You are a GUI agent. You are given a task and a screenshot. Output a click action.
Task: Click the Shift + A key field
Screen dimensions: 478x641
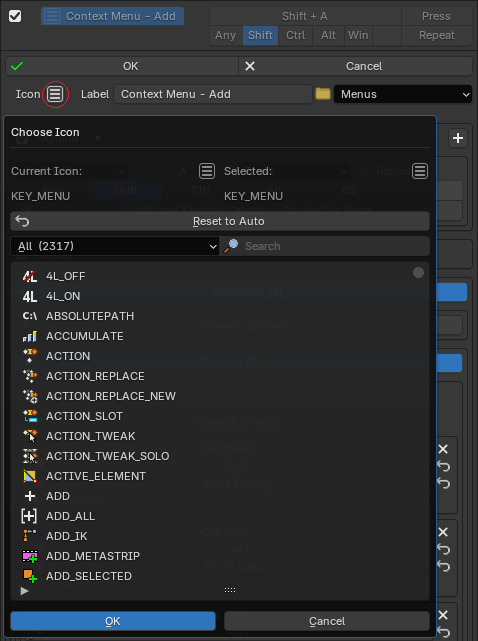pyautogui.click(x=305, y=16)
